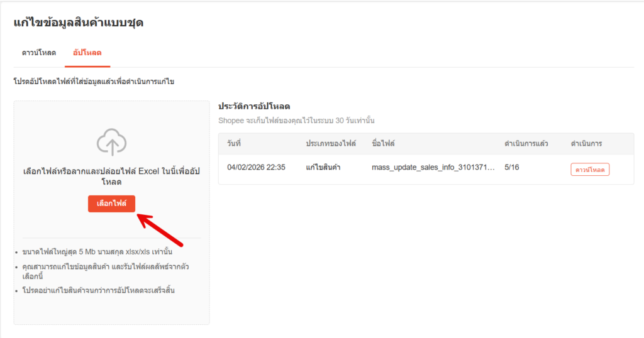Click the วันที่ column header

[x=234, y=144]
